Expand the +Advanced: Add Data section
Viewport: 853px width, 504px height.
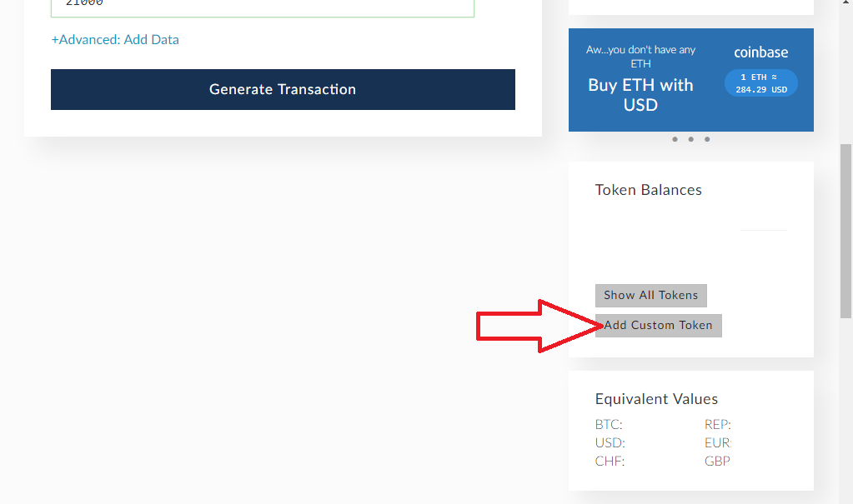(x=115, y=39)
